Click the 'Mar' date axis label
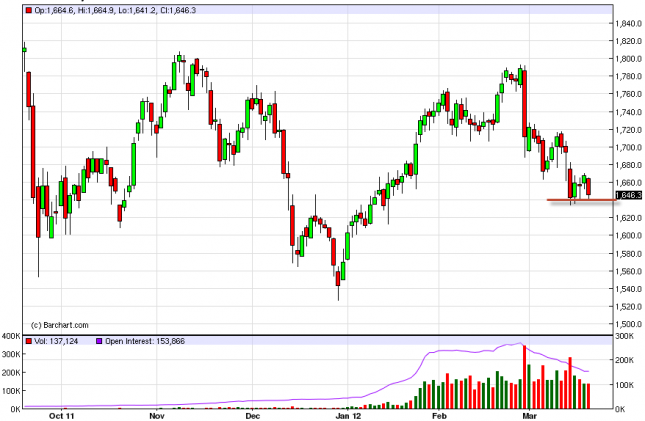The image size is (645, 421). coord(529,416)
